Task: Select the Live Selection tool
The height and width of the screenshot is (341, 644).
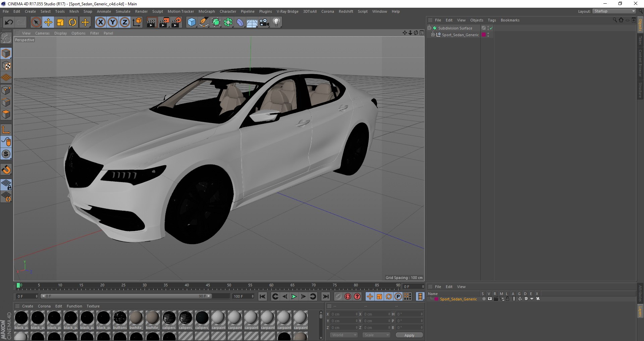Action: pyautogui.click(x=36, y=22)
